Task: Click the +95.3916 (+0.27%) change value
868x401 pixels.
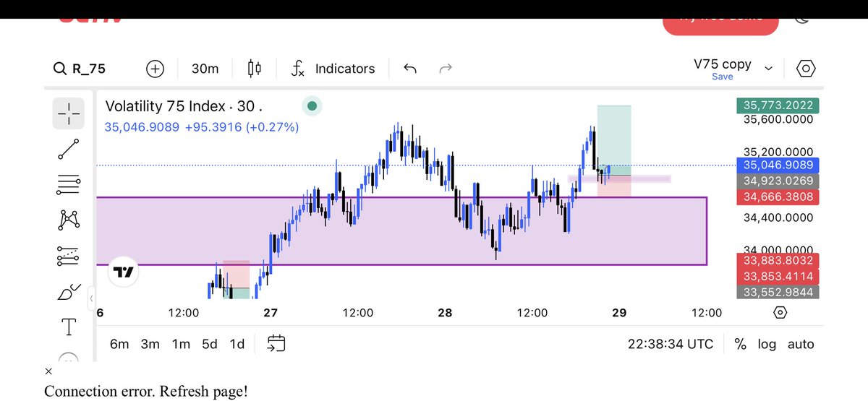Action: point(242,127)
